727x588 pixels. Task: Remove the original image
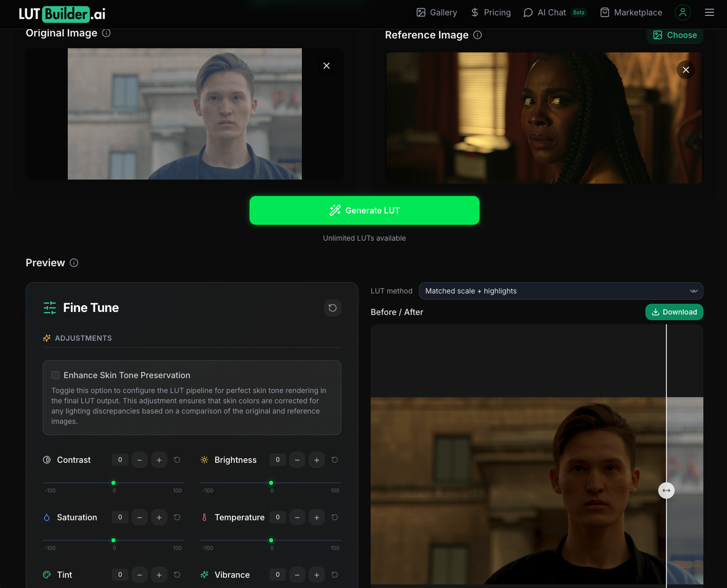(327, 66)
